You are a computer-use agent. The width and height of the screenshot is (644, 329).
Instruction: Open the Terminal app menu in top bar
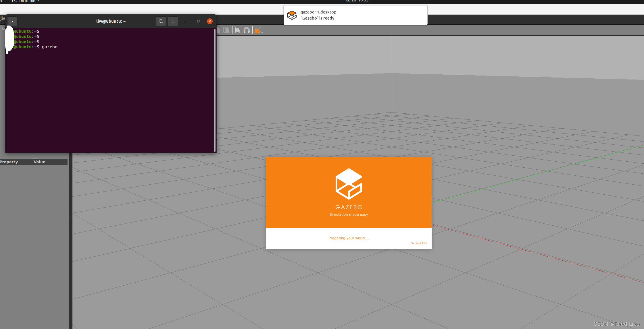[26, 1]
